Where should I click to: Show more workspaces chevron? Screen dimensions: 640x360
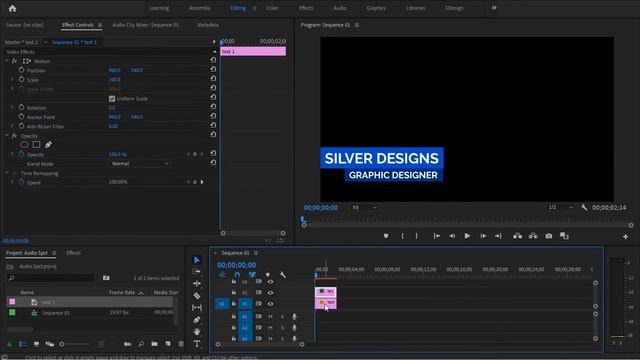click(494, 8)
